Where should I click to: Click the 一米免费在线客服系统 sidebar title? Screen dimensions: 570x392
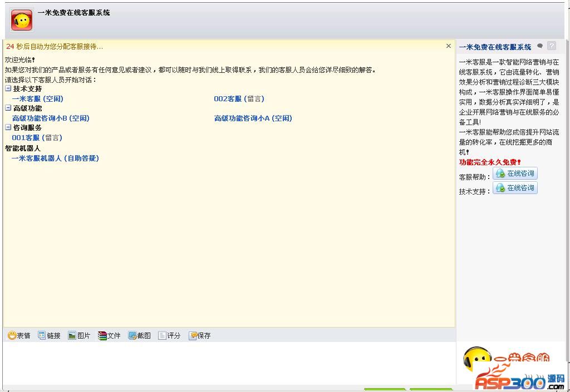[495, 47]
